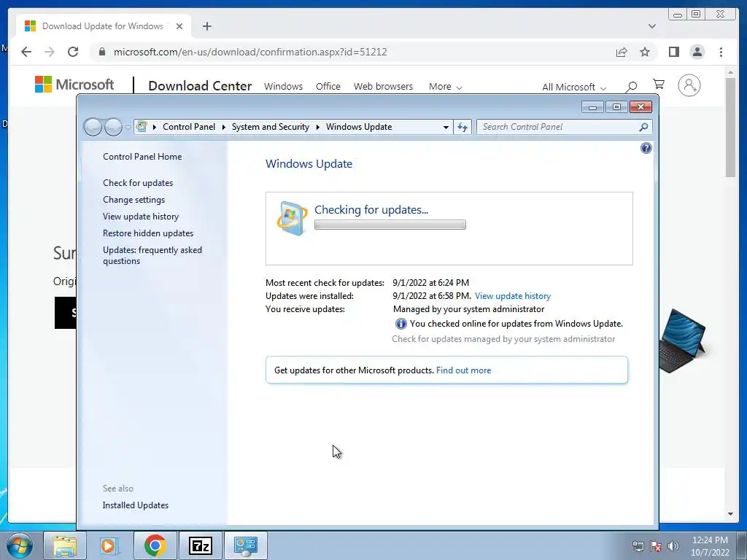Click the Checking for updates progress bar
This screenshot has height=560, width=747.
tap(390, 225)
